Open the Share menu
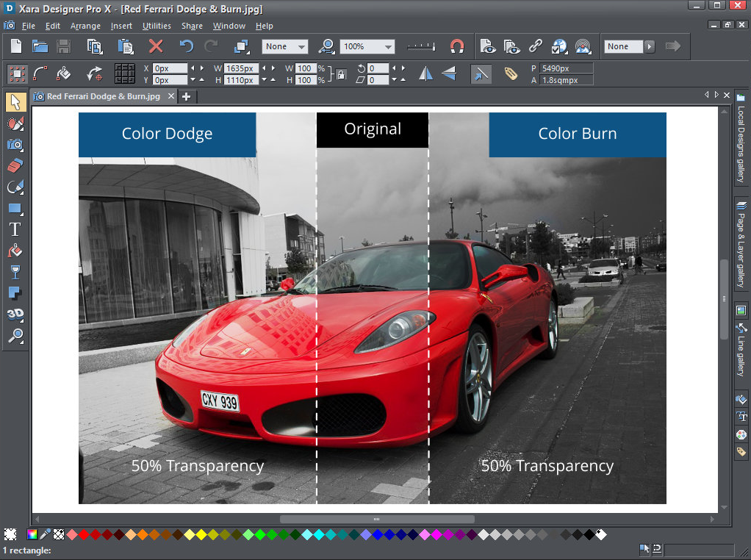751x560 pixels. click(x=192, y=26)
